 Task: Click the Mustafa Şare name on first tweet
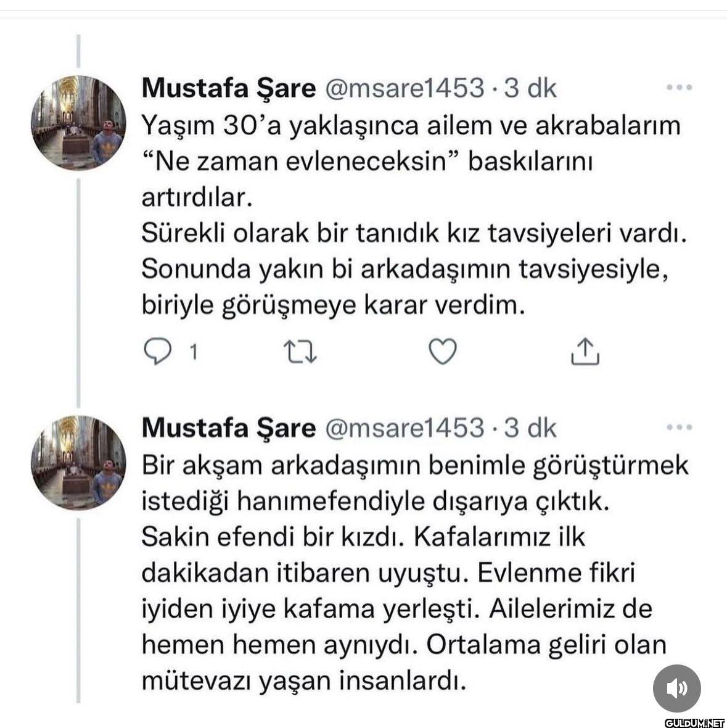coord(228,88)
